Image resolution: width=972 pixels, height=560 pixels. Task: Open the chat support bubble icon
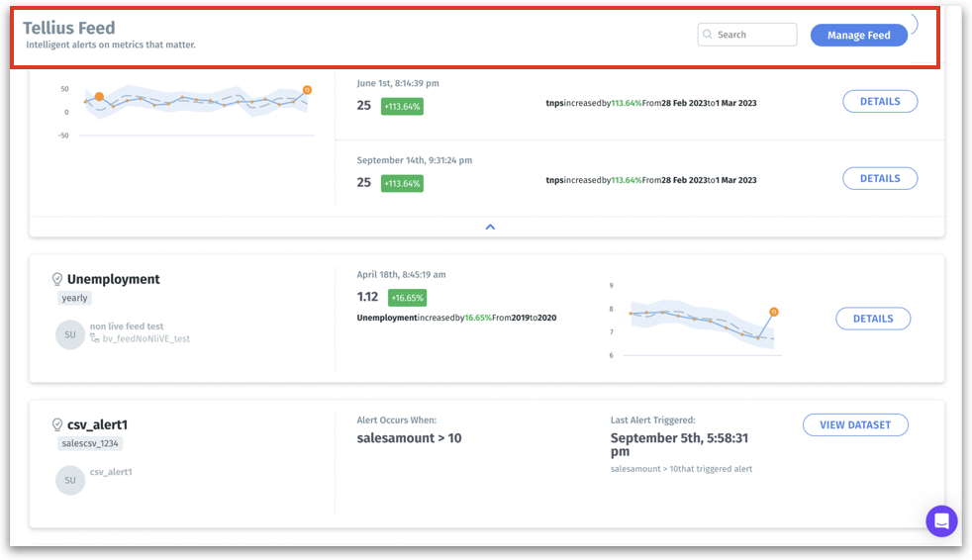pos(941,520)
